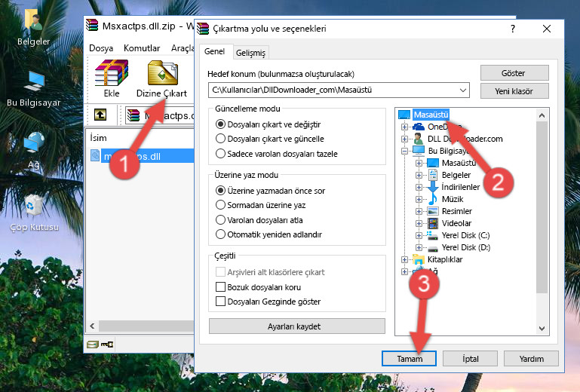
Task: Click the Belgeler document icon in tree
Action: click(432, 175)
